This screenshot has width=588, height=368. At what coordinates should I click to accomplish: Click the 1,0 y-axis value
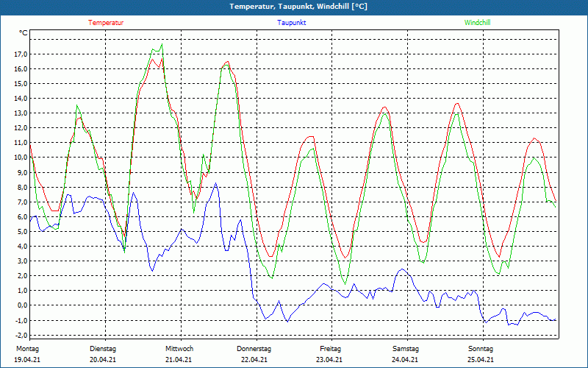22,290
